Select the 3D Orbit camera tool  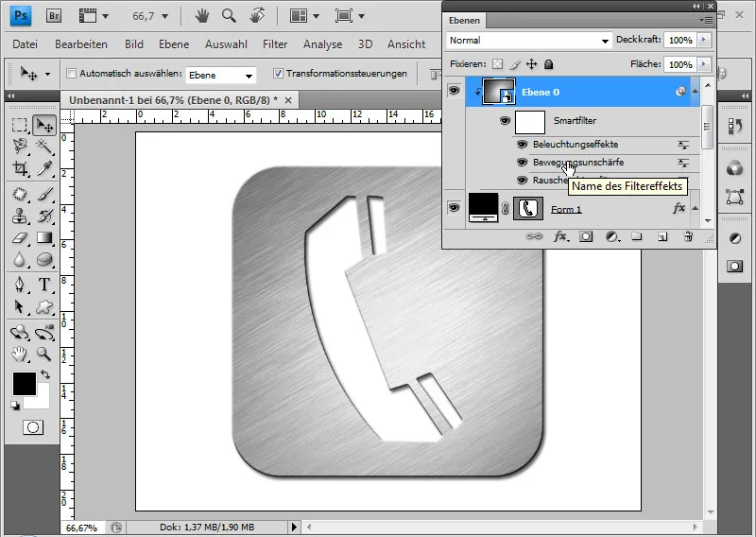click(x=44, y=333)
